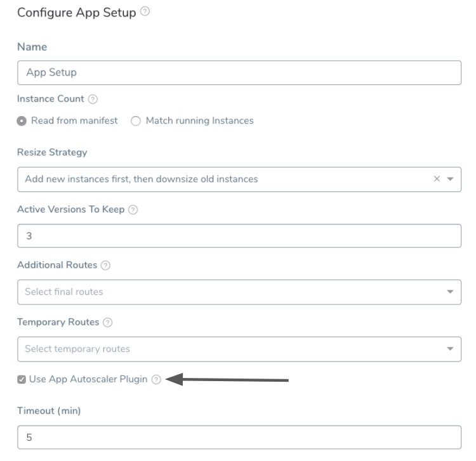
Task: Click the Timeout (min) input field
Action: (239, 438)
